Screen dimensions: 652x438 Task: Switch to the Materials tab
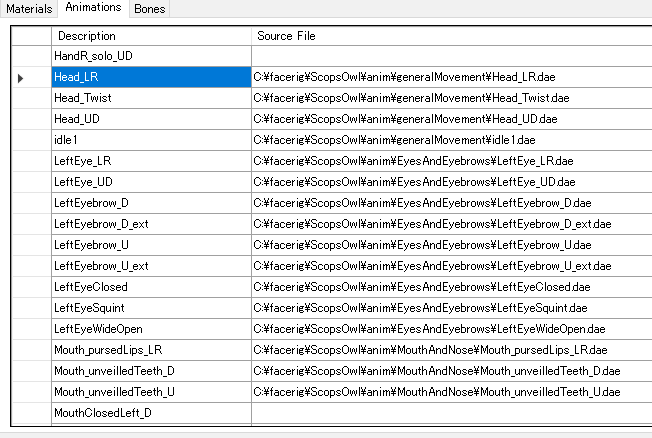[x=28, y=9]
